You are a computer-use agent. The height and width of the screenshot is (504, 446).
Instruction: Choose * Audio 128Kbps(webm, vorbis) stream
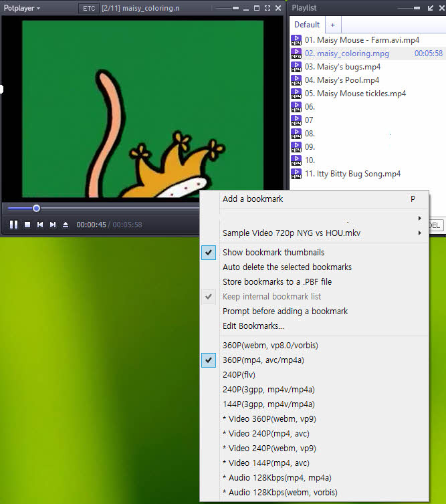pos(314,493)
